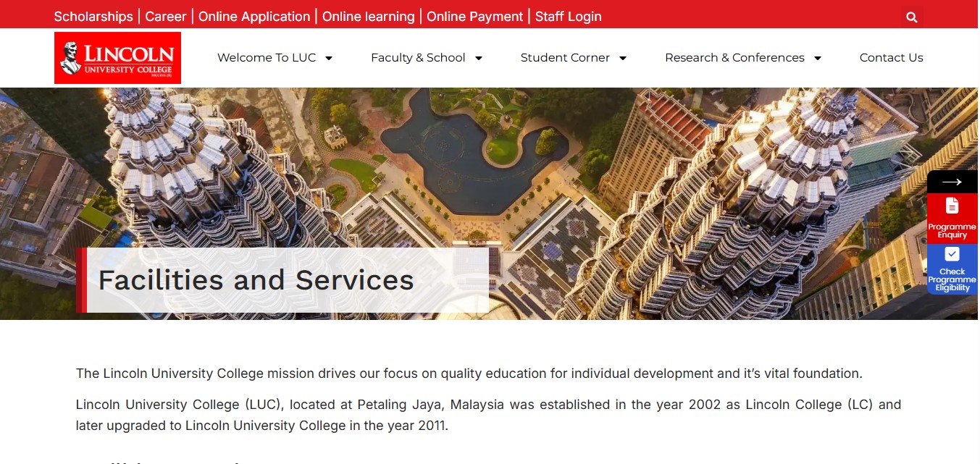Click the Check Programme Eligibility checkmark icon
The width and height of the screenshot is (980, 464).
click(x=952, y=254)
